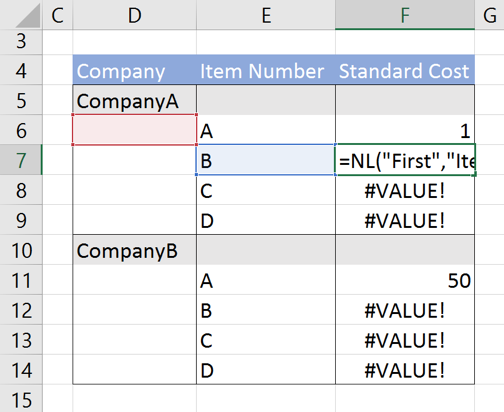The image size is (504, 412).
Task: Click the Company header cell
Action: (135, 70)
